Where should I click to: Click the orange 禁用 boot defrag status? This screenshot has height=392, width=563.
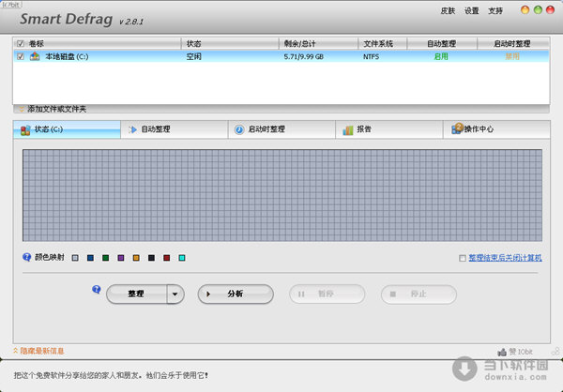512,56
